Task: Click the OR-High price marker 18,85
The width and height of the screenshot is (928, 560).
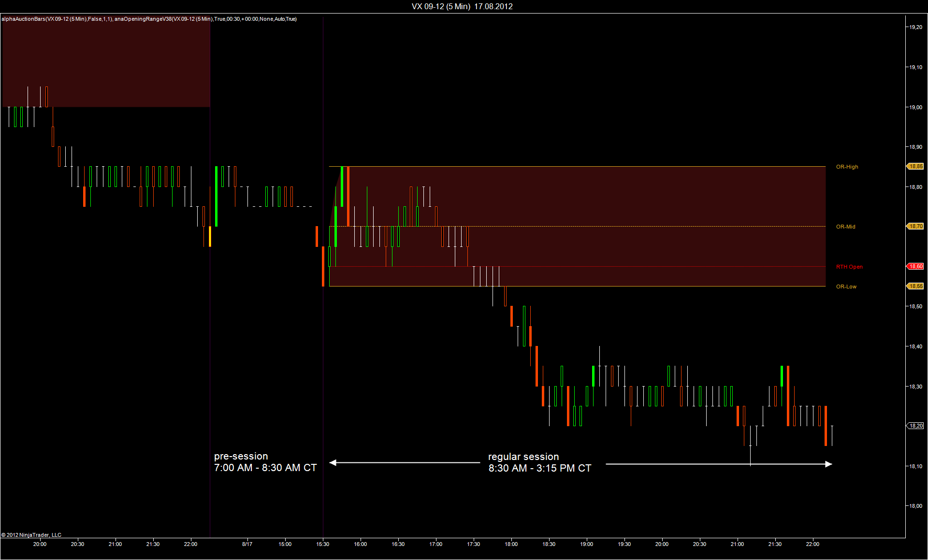Action: tap(915, 166)
